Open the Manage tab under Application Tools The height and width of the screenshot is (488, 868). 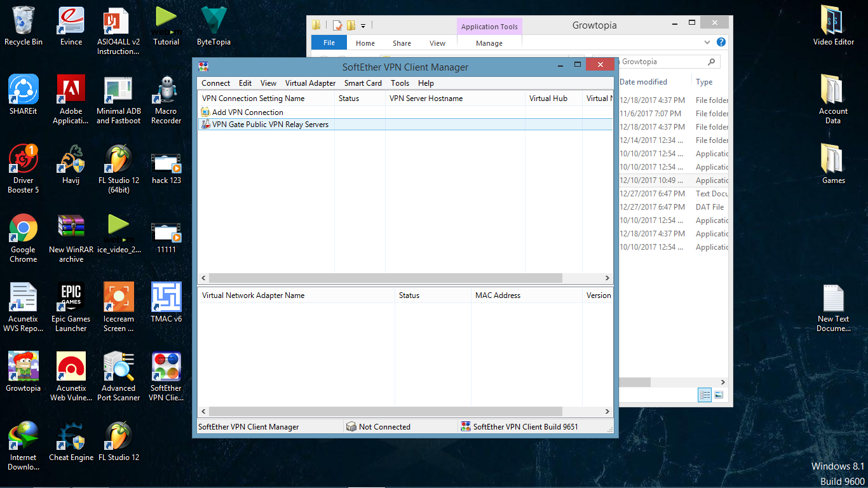(489, 43)
